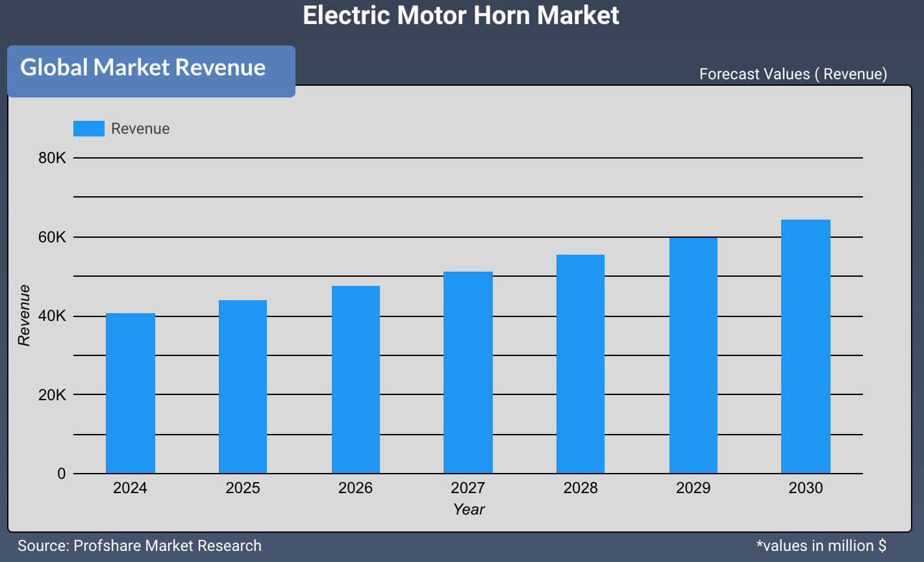Viewport: 924px width, 562px height.
Task: Click the 2029 x-axis label
Action: (x=693, y=488)
